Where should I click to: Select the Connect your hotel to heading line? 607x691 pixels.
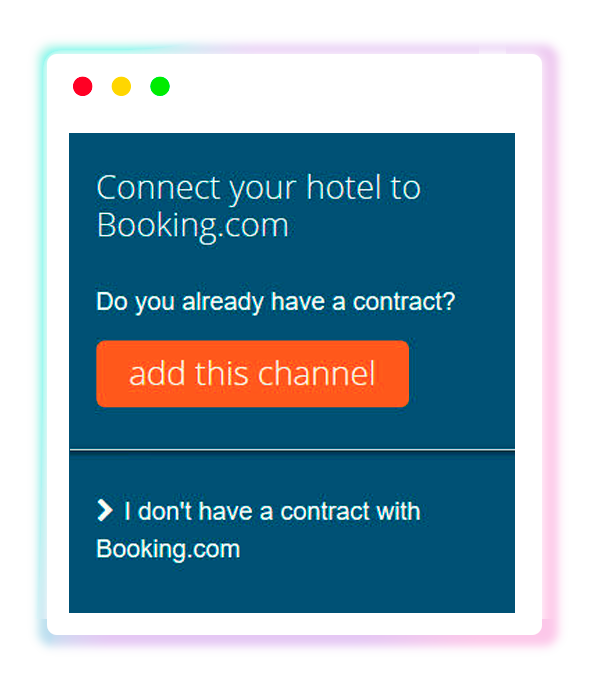(258, 188)
